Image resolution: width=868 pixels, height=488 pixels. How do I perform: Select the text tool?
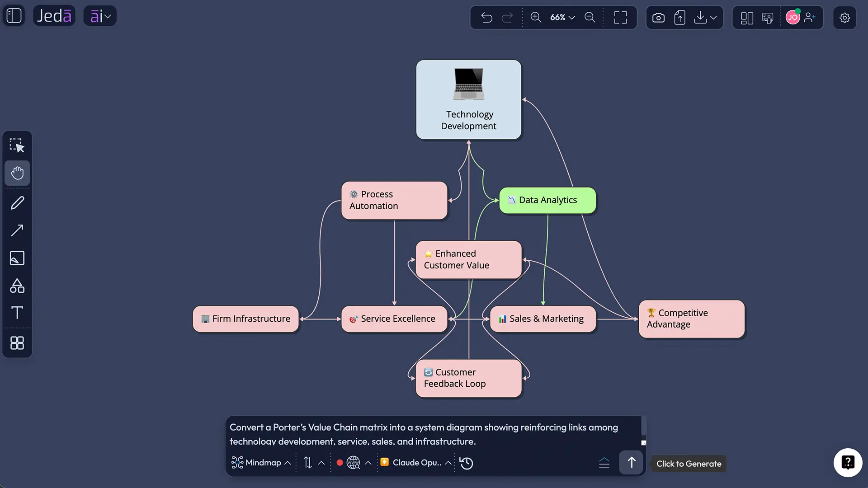(17, 313)
